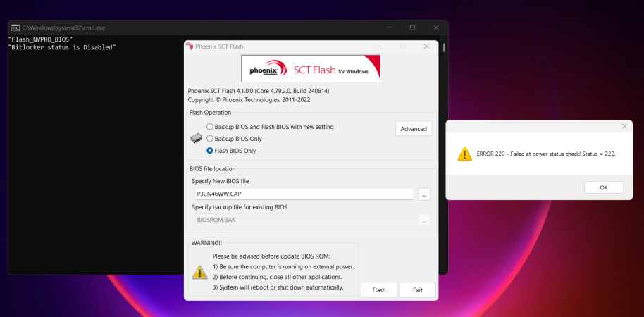Viewport: 644px width, 317px height.
Task: Click Exit in Phoenix SCT Flash
Action: pyautogui.click(x=418, y=290)
